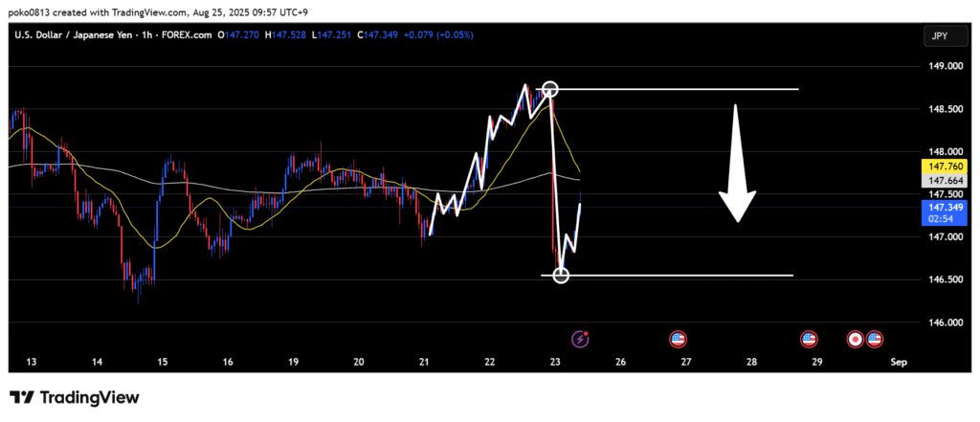Select the US flag event left of Japan flag
This screenshot has width=980, height=422.
click(x=809, y=339)
